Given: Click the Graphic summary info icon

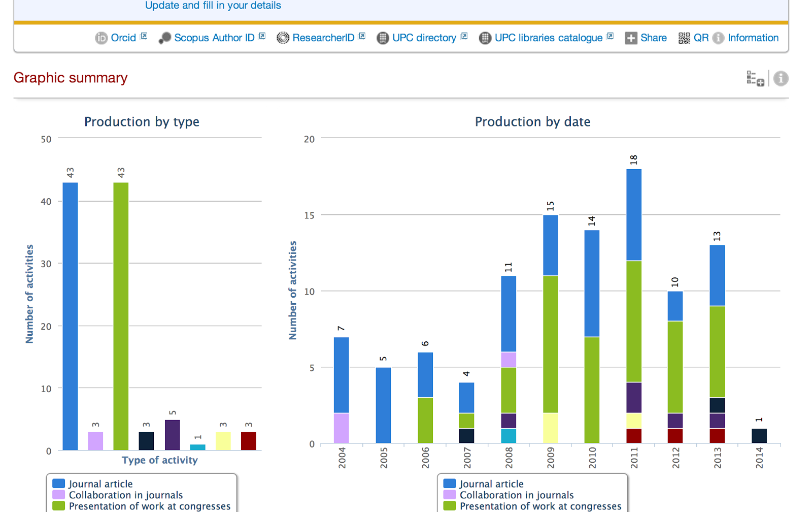Looking at the screenshot, I should [x=781, y=79].
